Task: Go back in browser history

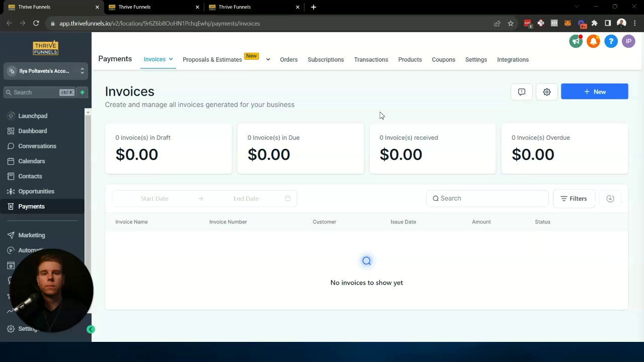Action: click(x=9, y=23)
